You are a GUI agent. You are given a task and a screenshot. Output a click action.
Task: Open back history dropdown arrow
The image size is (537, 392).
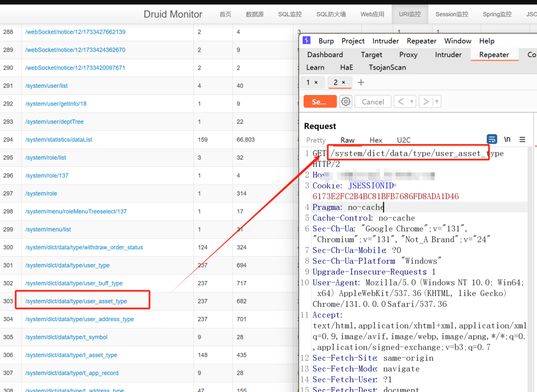pyautogui.click(x=412, y=101)
